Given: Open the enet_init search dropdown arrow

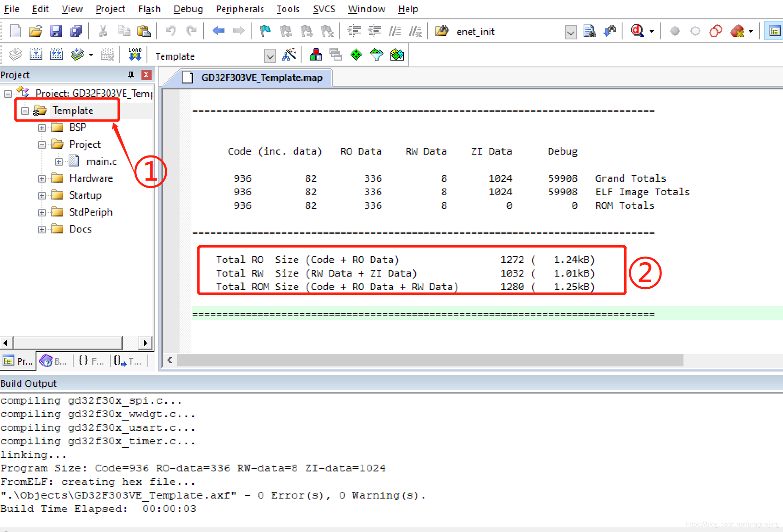Looking at the screenshot, I should coord(570,32).
